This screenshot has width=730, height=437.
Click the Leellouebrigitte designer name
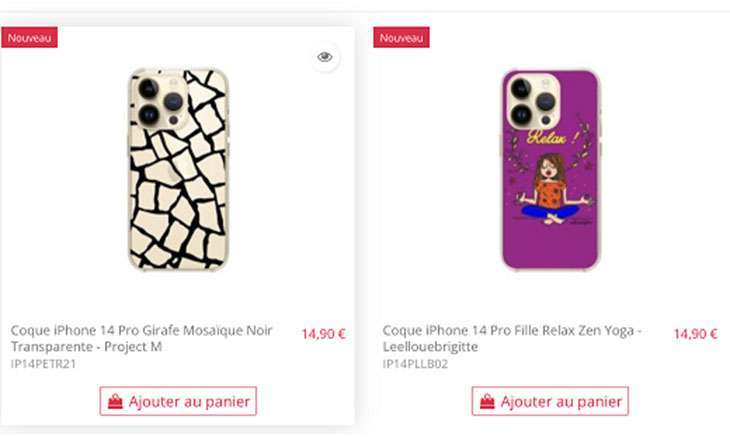pos(430,347)
